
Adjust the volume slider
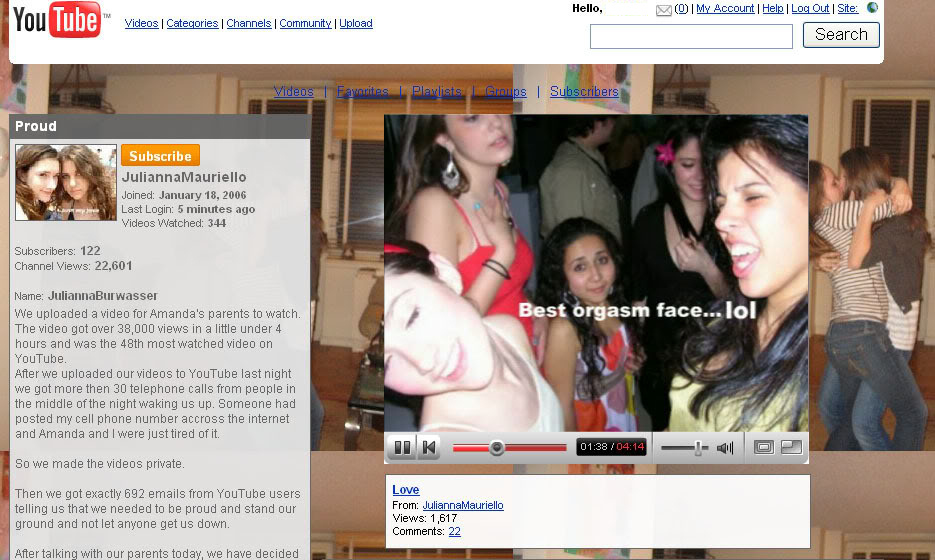pos(698,448)
